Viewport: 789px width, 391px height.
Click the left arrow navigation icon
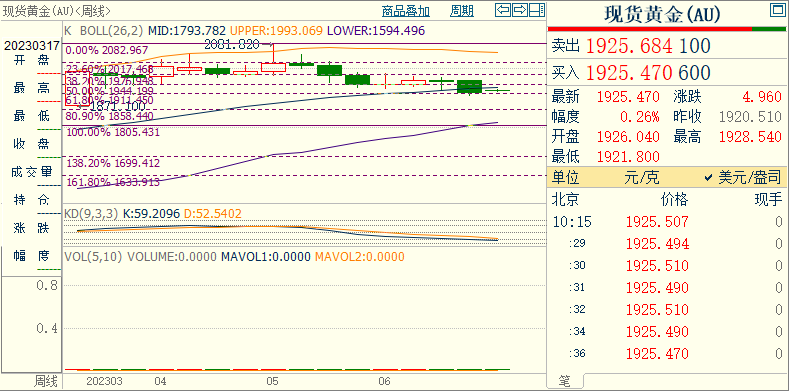tap(503, 10)
